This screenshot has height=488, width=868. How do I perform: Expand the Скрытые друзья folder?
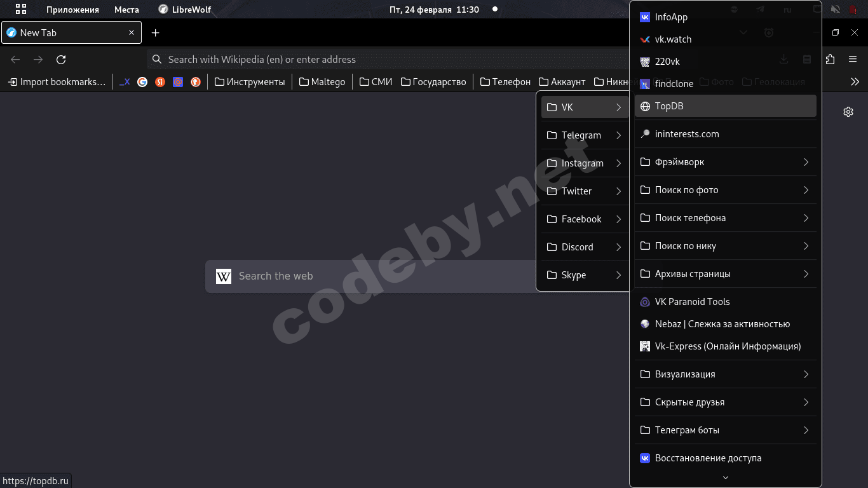click(725, 402)
